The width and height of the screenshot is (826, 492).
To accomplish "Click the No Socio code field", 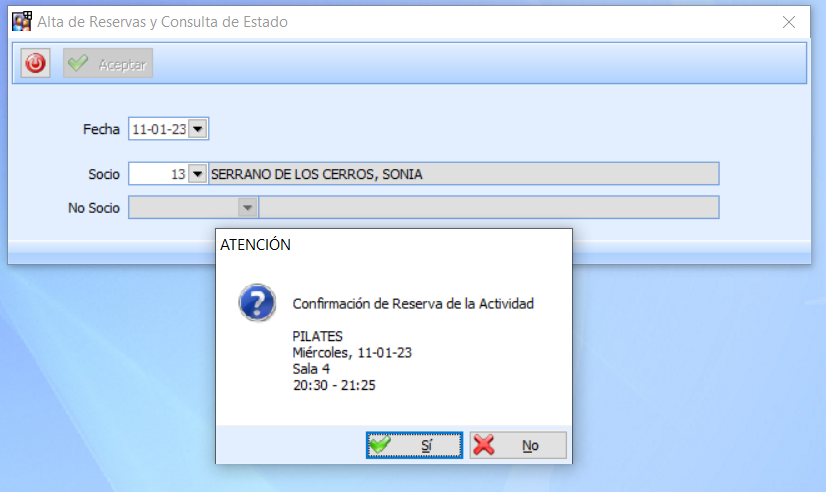I will click(x=184, y=208).
